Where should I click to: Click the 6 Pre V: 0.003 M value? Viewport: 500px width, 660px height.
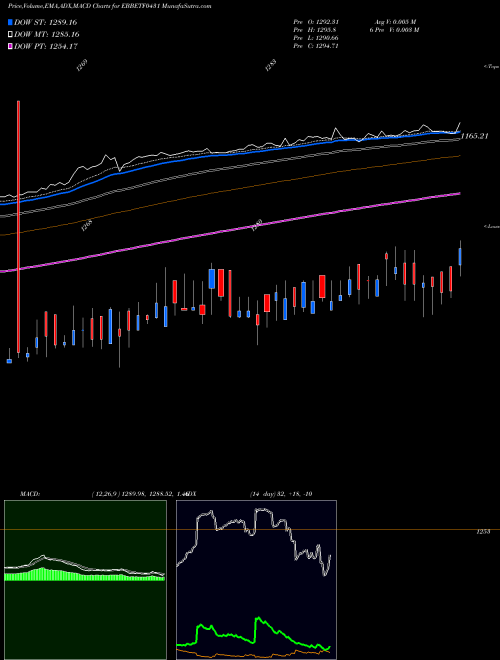[394, 30]
